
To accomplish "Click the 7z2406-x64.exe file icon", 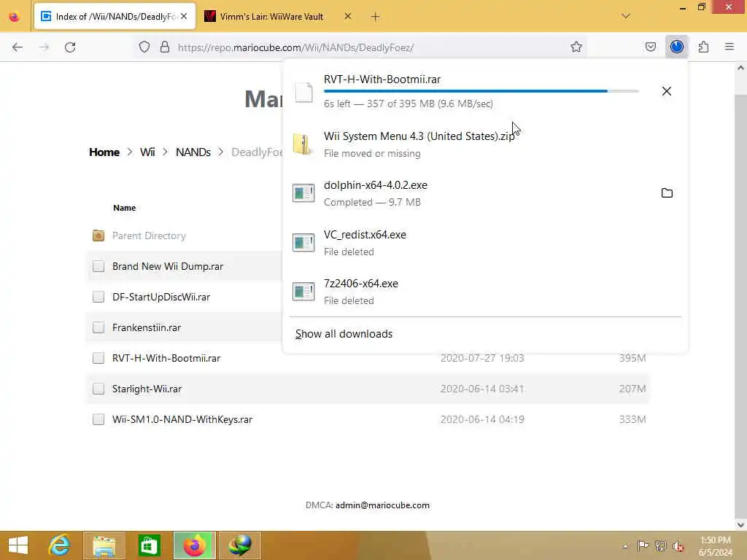I will click(303, 291).
